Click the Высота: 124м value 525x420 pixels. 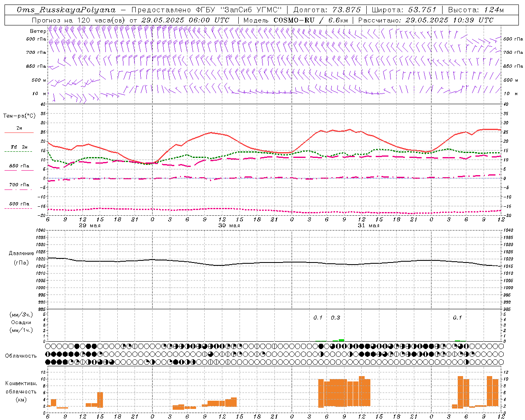click(x=476, y=10)
